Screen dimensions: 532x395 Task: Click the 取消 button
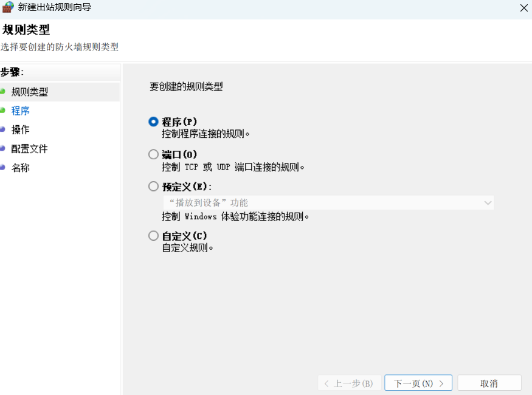(489, 383)
